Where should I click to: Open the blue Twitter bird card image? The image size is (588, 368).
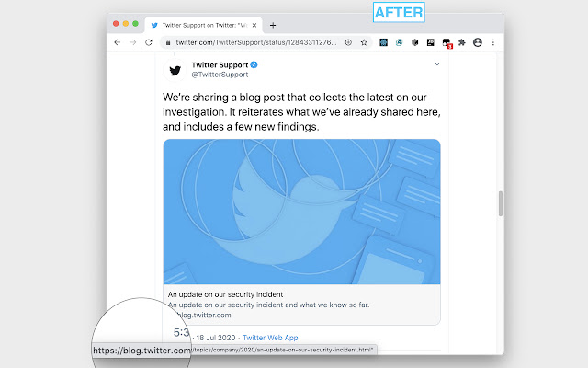click(x=301, y=212)
